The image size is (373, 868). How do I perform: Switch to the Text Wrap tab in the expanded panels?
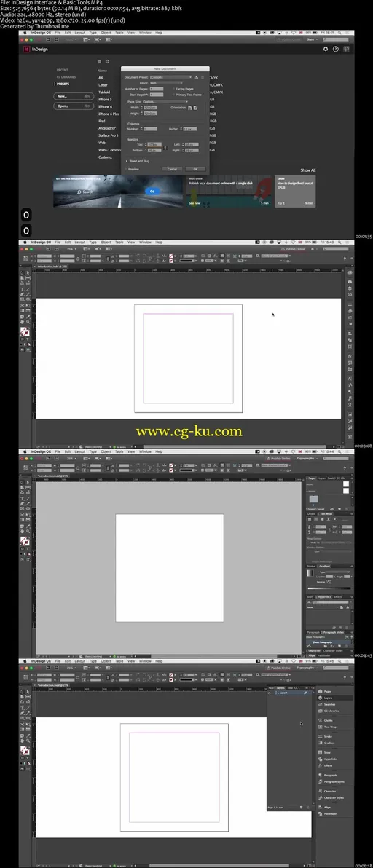point(326,513)
